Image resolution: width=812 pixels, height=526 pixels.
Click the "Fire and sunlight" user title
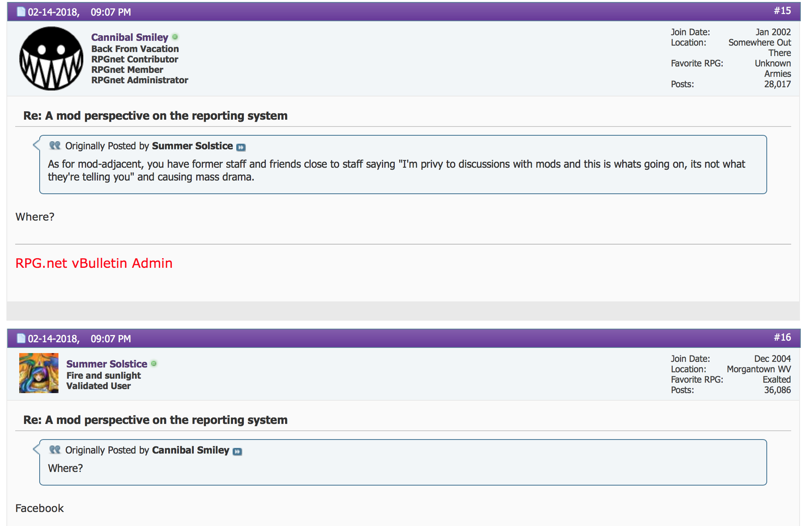[104, 375]
